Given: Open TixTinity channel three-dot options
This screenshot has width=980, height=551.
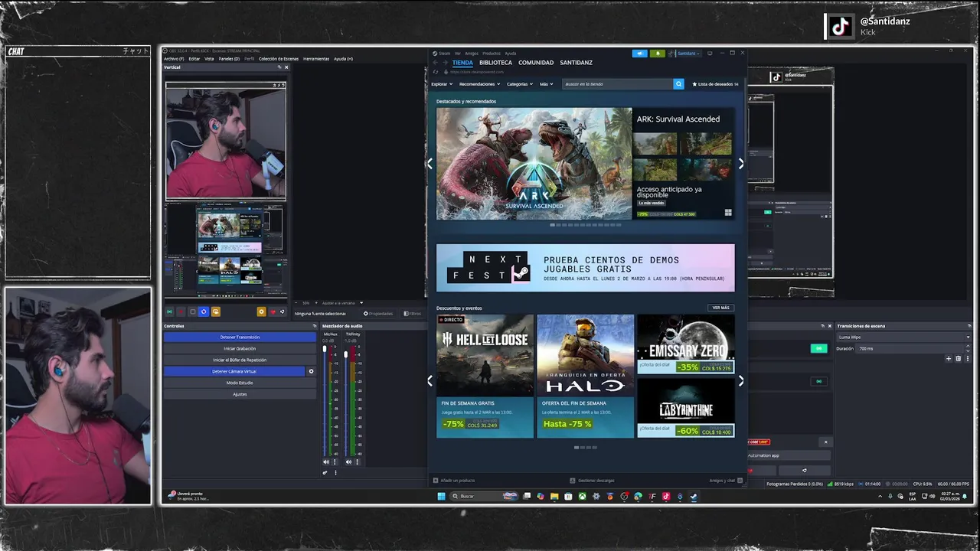Looking at the screenshot, I should click(x=357, y=461).
